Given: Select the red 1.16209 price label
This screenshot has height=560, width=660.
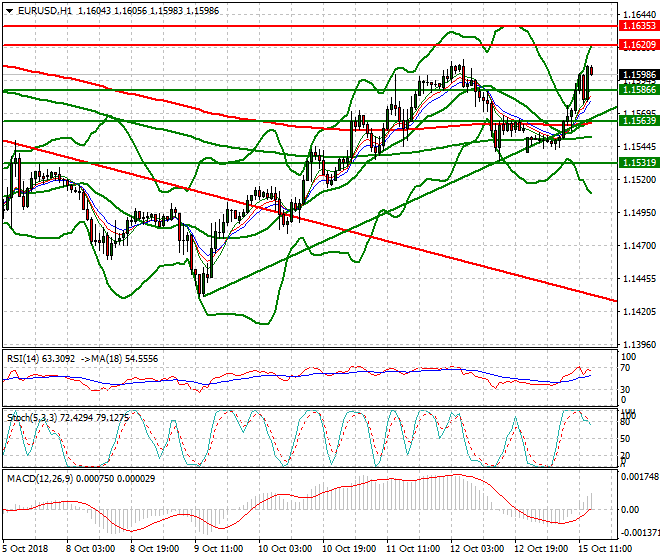Looking at the screenshot, I should point(639,45).
